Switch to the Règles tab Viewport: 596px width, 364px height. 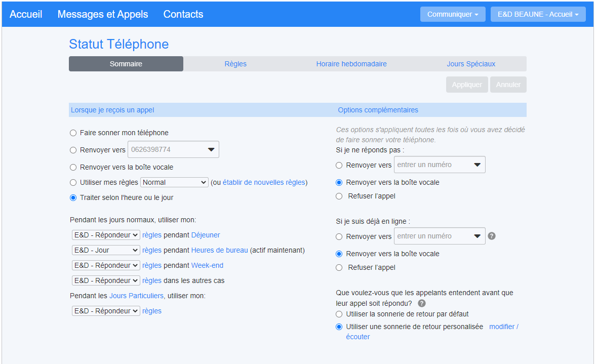coord(235,64)
